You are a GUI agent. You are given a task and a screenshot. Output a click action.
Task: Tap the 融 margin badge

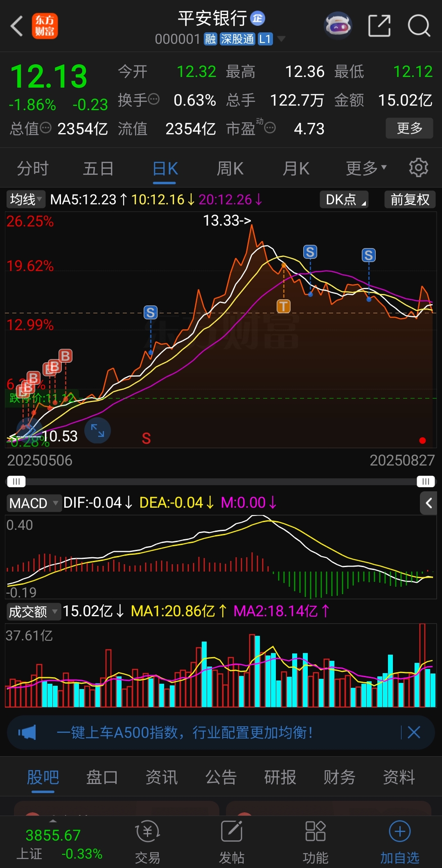coord(210,39)
